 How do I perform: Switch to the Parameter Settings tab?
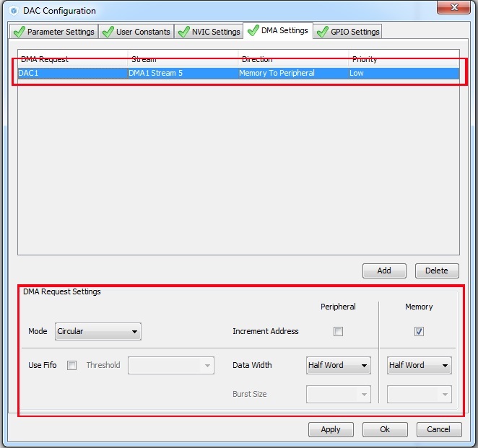point(54,32)
